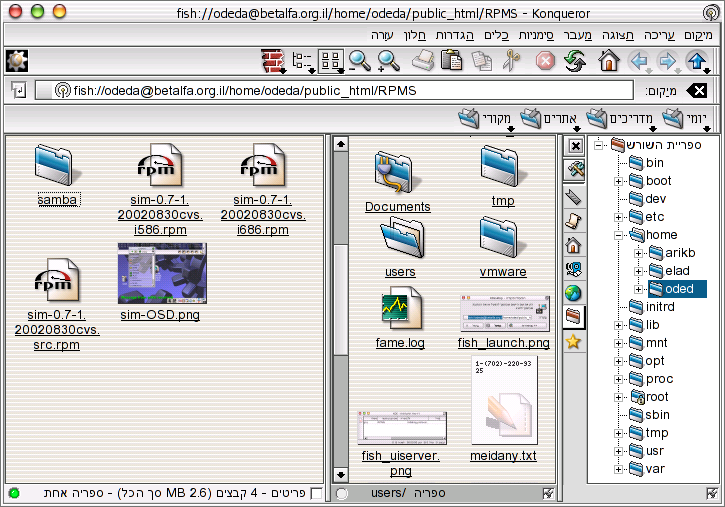Collapse the home folder in the tree
725x507 pixels.
pos(619,235)
